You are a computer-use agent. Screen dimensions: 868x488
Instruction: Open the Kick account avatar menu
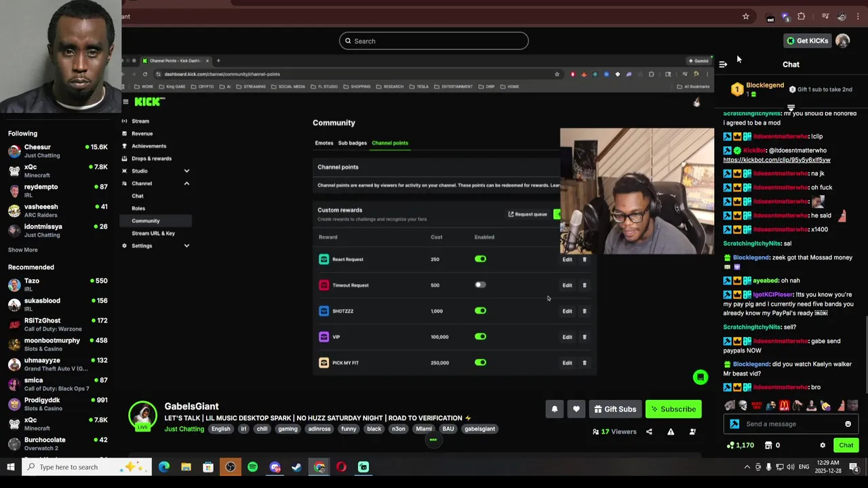pyautogui.click(x=842, y=41)
